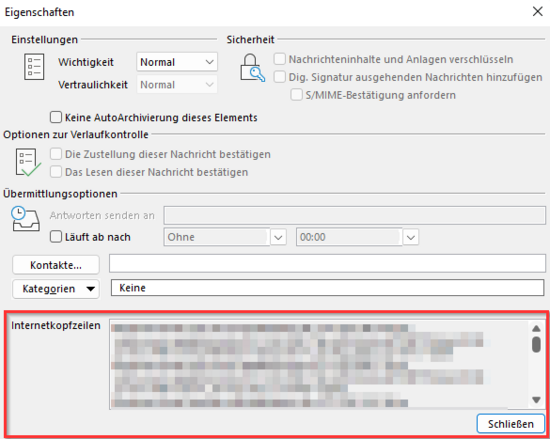Screen dimensions: 550x439
Task: Open the Ohne expiry date dropdown arrow
Action: [x=278, y=237]
